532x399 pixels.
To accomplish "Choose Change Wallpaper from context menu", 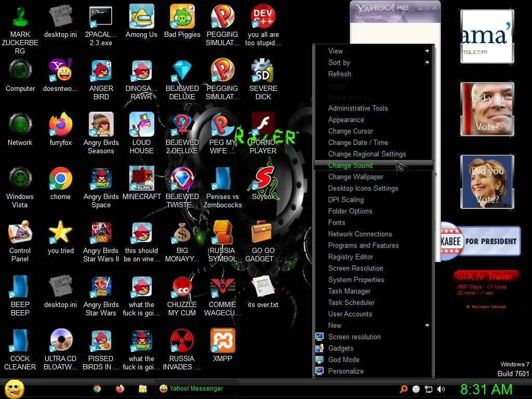I will tap(374, 177).
